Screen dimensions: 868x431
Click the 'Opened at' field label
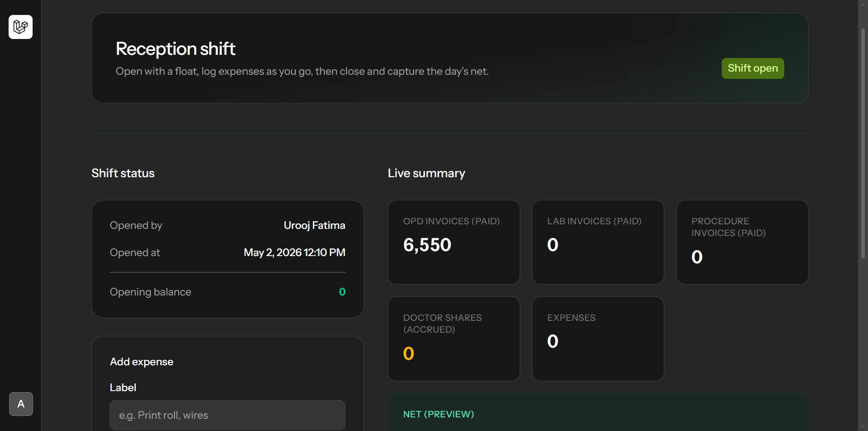pyautogui.click(x=135, y=252)
